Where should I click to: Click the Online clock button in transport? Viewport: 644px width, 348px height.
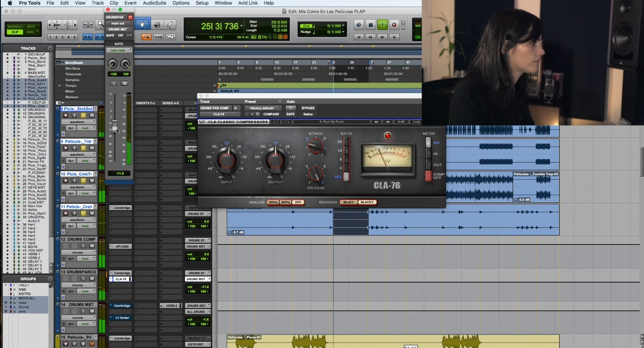pos(359,25)
